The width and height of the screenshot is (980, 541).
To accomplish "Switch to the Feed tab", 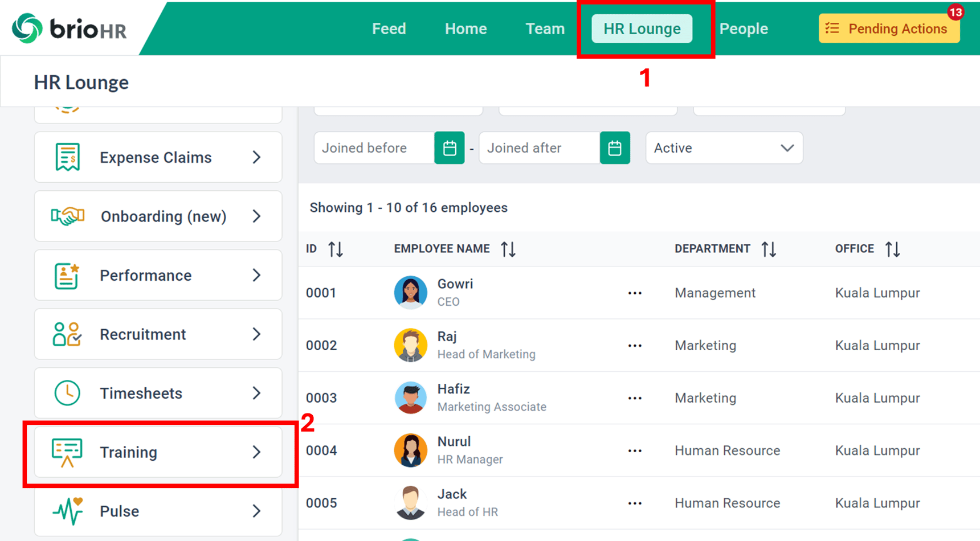I will coord(389,28).
